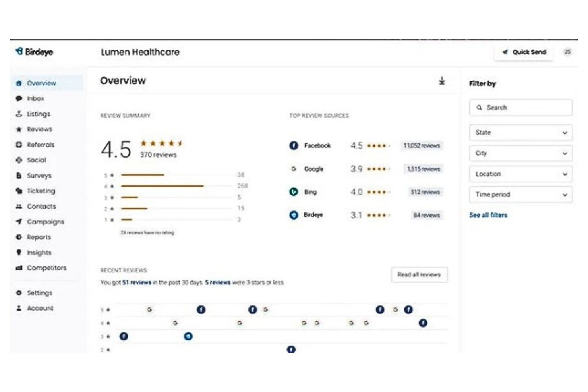Click the Birdeye source icon in top sources

point(294,215)
